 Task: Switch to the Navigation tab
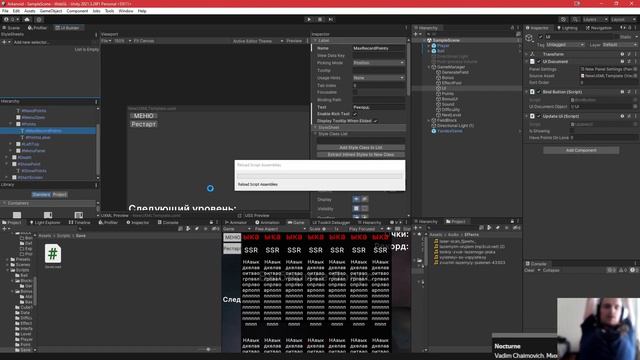coord(598,28)
